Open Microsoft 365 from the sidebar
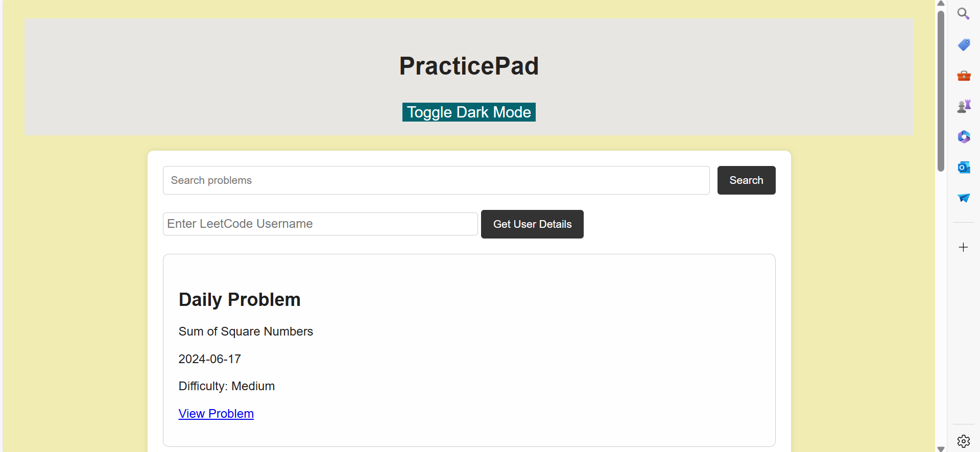 963,136
